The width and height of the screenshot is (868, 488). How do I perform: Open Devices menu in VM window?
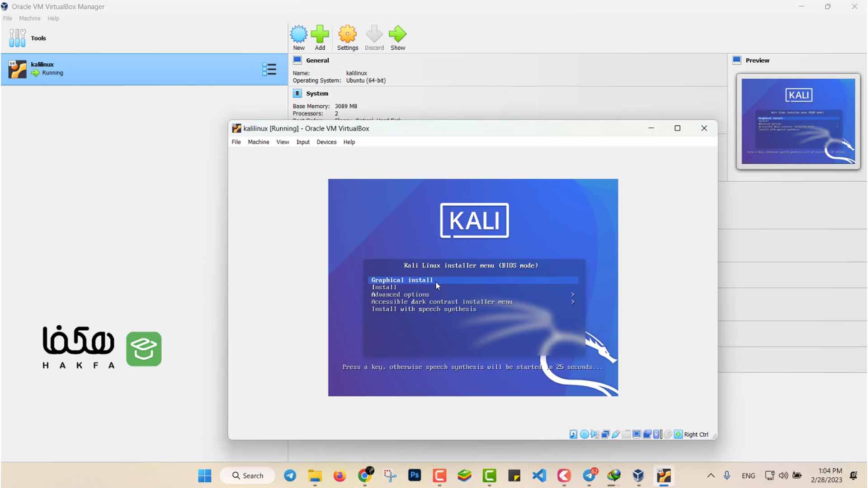click(326, 142)
